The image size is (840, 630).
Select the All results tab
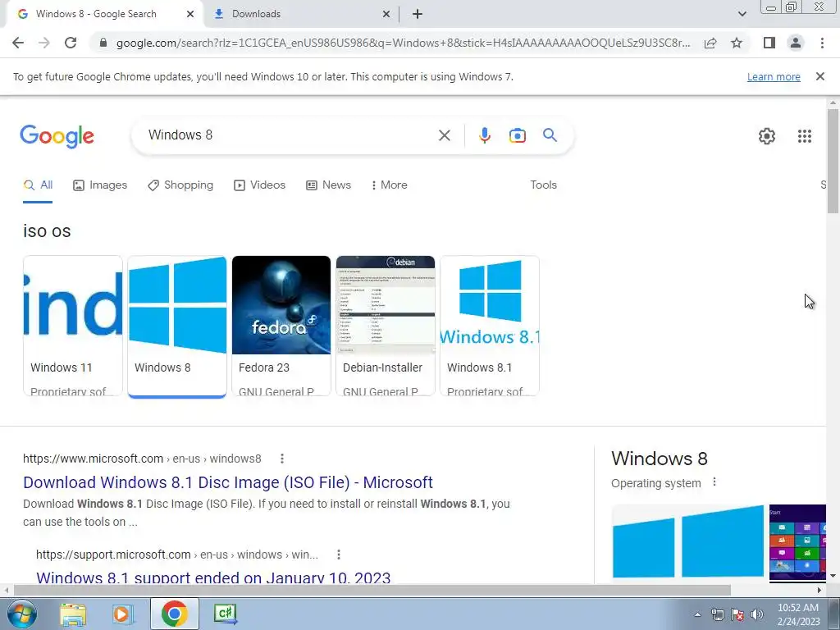point(38,185)
